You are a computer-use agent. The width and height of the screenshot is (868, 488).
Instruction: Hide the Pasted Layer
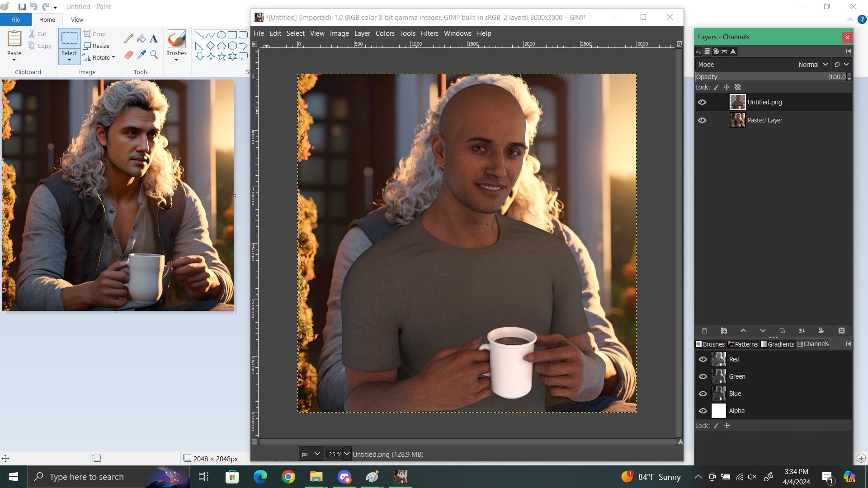coord(702,120)
